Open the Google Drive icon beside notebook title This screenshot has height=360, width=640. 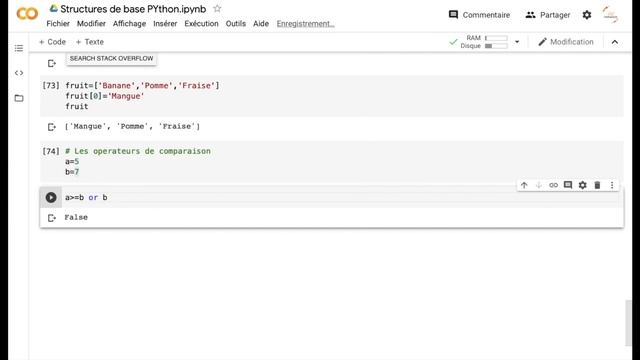[x=53, y=8]
